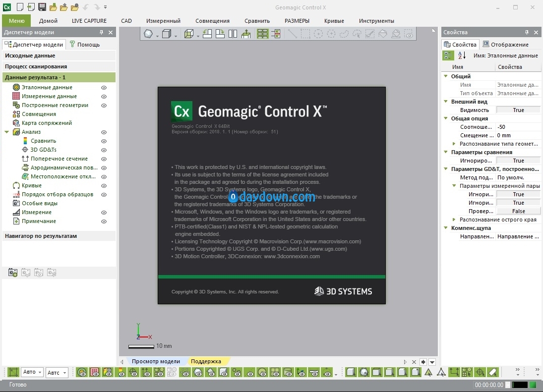Open the LIVE CAPTURE ribbon tab
Screen dimensions: 543x392
point(89,21)
